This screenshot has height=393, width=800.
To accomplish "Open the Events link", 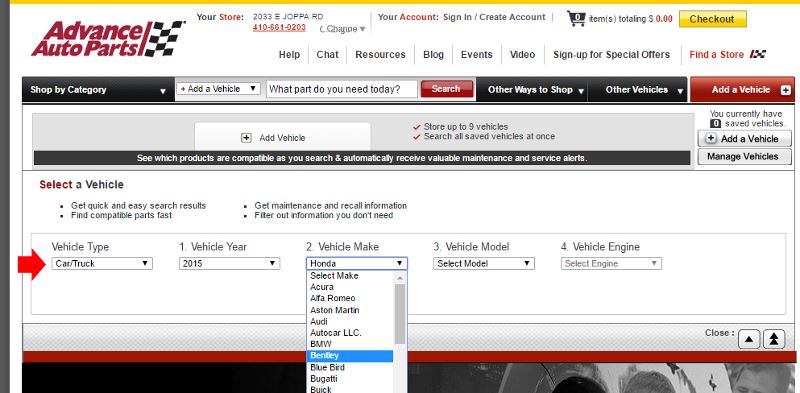I will click(477, 55).
